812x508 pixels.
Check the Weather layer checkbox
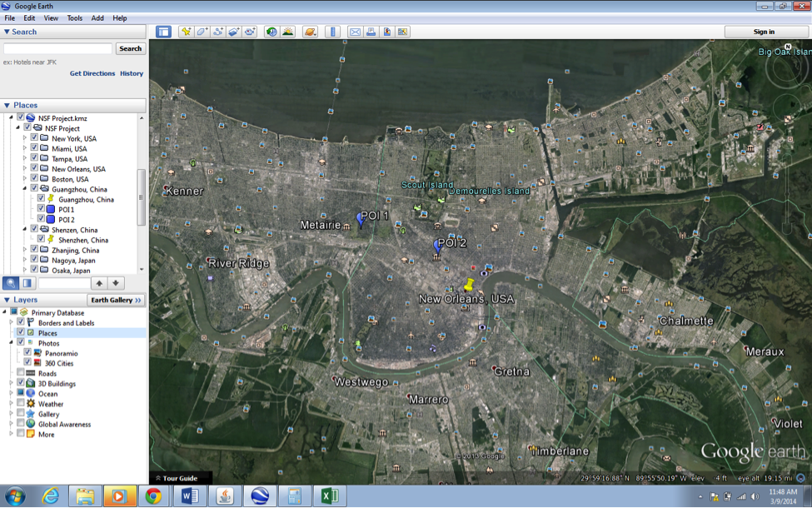[x=20, y=404]
